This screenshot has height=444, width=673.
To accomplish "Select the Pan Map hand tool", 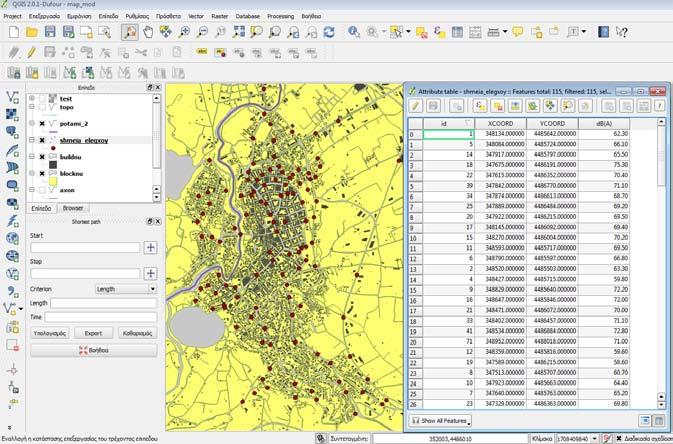I will 148,32.
